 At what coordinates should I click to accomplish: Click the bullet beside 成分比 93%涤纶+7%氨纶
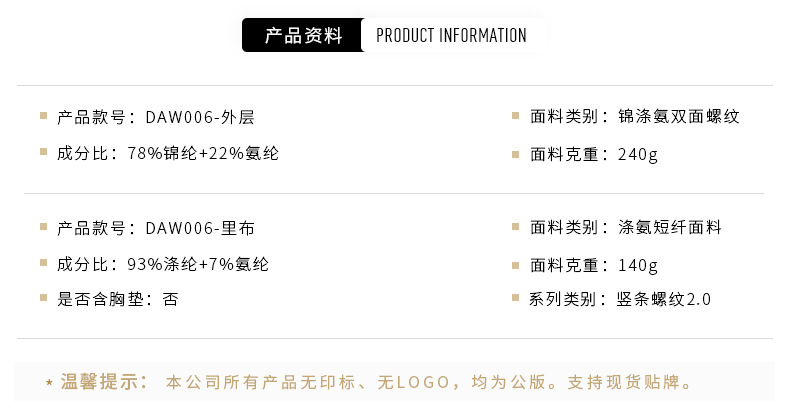[x=44, y=264]
